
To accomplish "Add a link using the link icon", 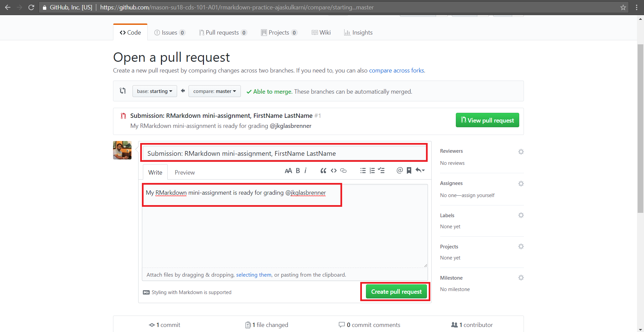I will 343,171.
